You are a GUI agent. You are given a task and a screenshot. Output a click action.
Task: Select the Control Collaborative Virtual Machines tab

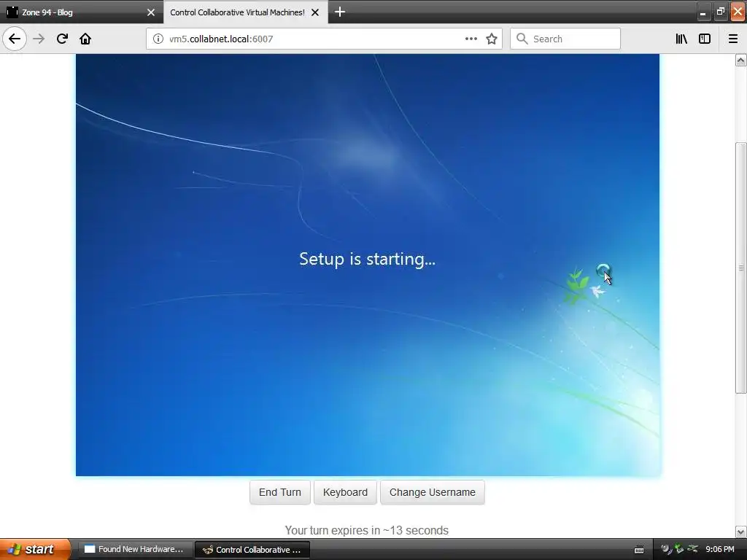(x=245, y=12)
